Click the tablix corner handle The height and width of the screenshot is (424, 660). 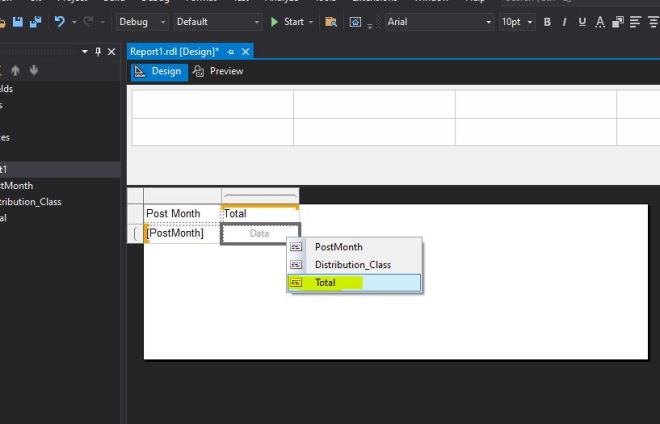[136, 196]
